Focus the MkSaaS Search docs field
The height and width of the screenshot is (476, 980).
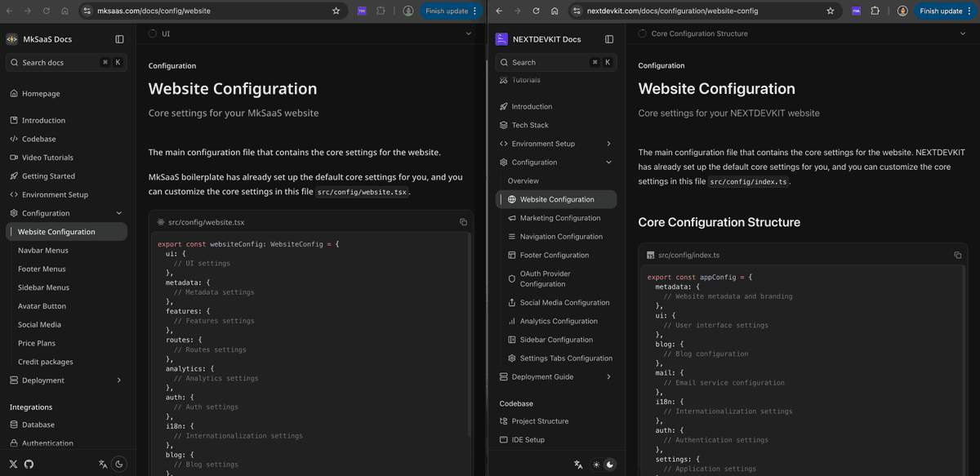(x=66, y=62)
